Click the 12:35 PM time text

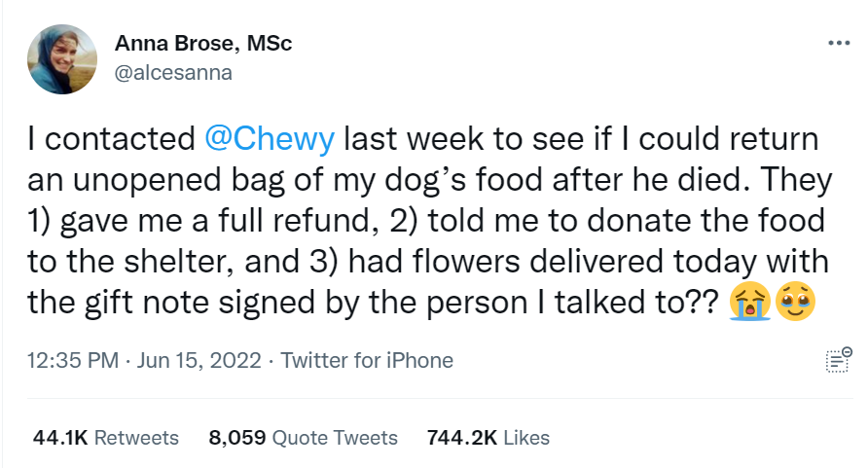coord(76,360)
